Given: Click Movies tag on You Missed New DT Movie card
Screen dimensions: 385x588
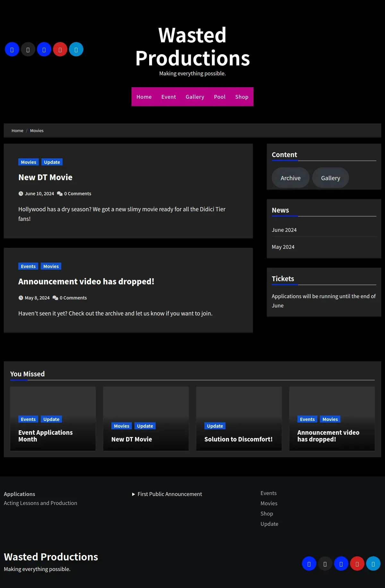Looking at the screenshot, I should pyautogui.click(x=122, y=426).
